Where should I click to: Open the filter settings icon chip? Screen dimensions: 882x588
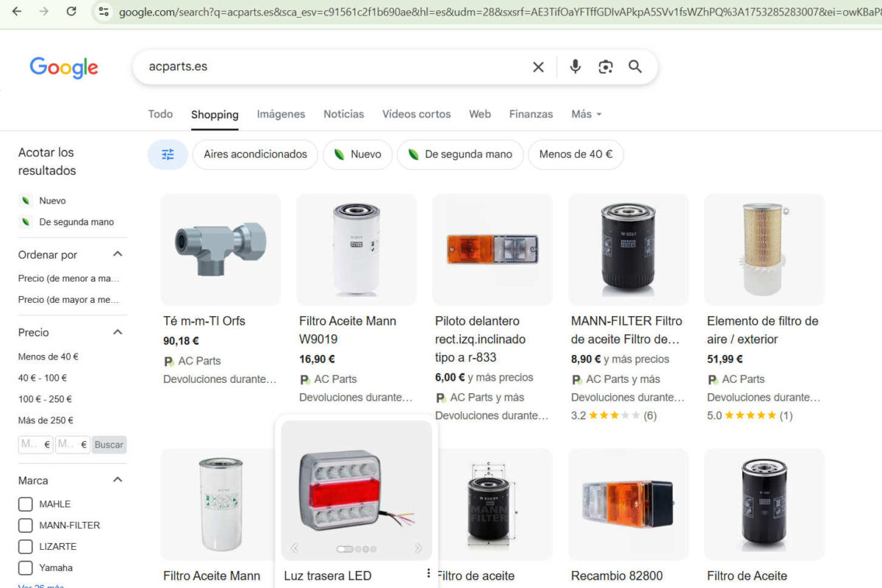point(168,154)
